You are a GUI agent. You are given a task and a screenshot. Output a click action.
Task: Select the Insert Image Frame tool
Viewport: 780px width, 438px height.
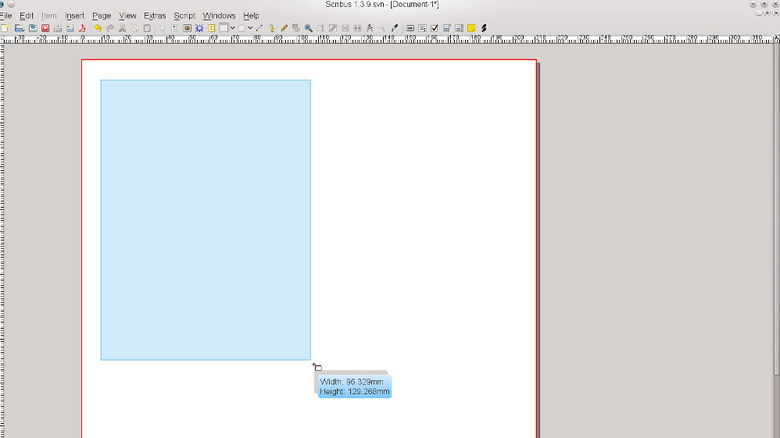click(x=187, y=28)
